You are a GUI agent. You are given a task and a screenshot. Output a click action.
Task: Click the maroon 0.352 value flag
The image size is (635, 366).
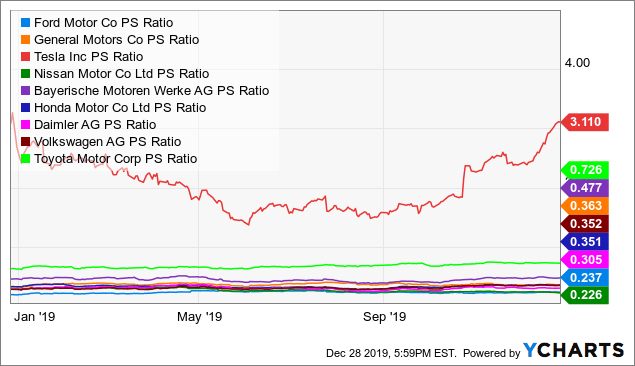[585, 224]
